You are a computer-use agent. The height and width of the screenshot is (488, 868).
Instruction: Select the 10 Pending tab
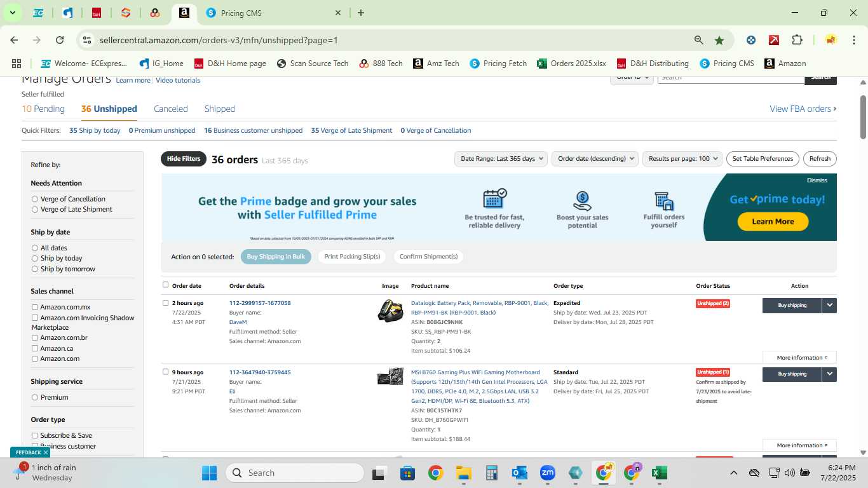(x=43, y=109)
